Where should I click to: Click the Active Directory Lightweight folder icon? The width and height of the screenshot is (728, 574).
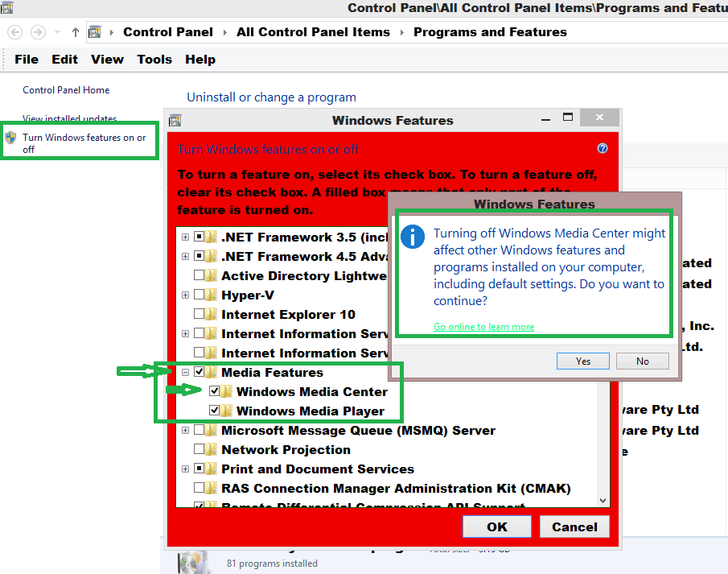click(x=212, y=275)
